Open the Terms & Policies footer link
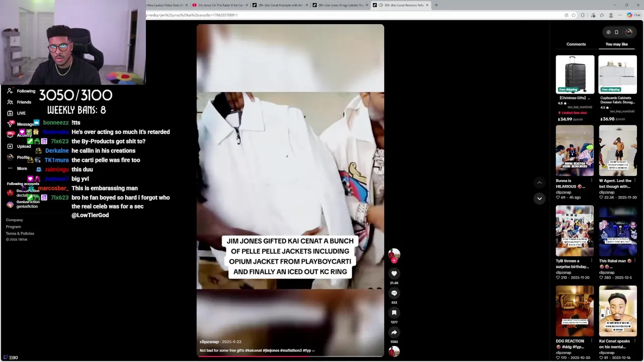Viewport: 644px width, 362px height. point(20,233)
